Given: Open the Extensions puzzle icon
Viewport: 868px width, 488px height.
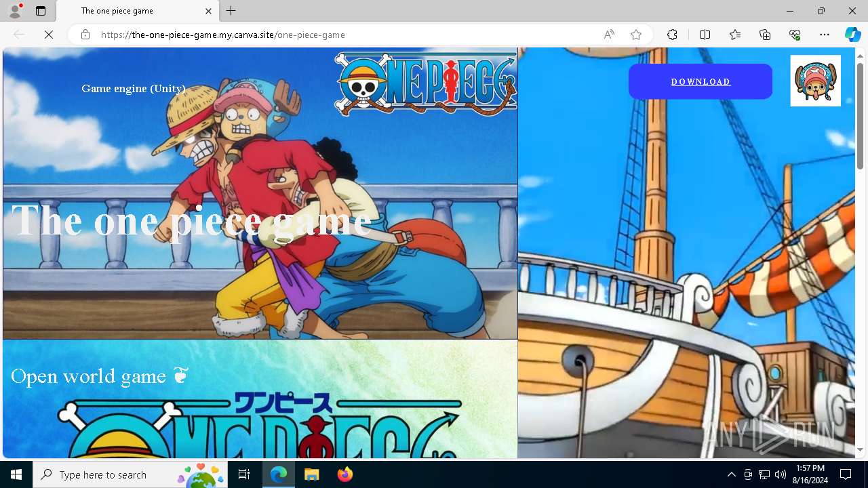Looking at the screenshot, I should pos(672,35).
